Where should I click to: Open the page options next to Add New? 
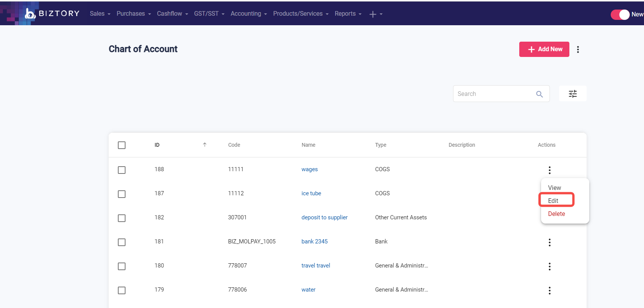tap(578, 49)
